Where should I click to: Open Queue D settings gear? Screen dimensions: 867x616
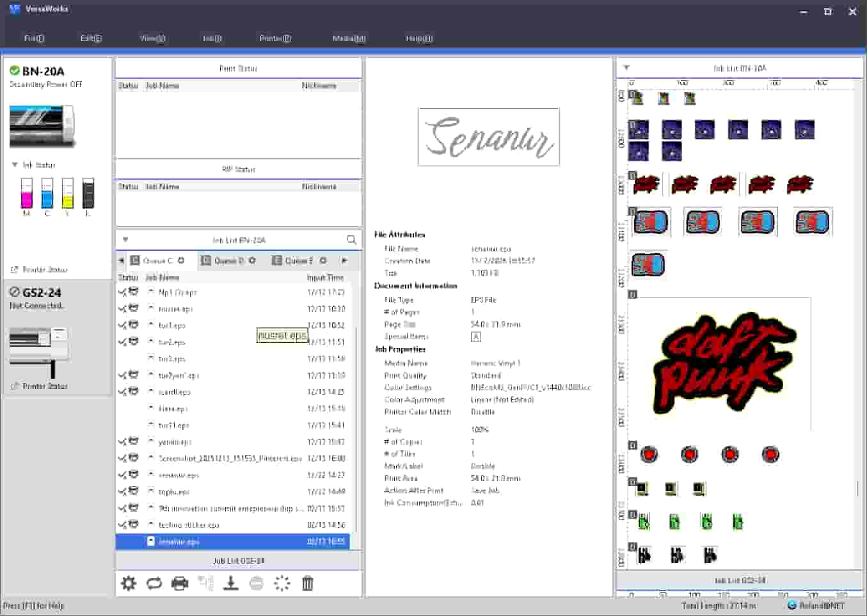pyautogui.click(x=252, y=260)
